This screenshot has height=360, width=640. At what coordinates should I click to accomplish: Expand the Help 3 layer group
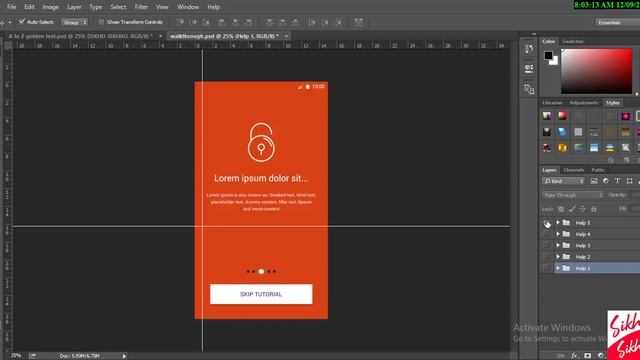558,245
